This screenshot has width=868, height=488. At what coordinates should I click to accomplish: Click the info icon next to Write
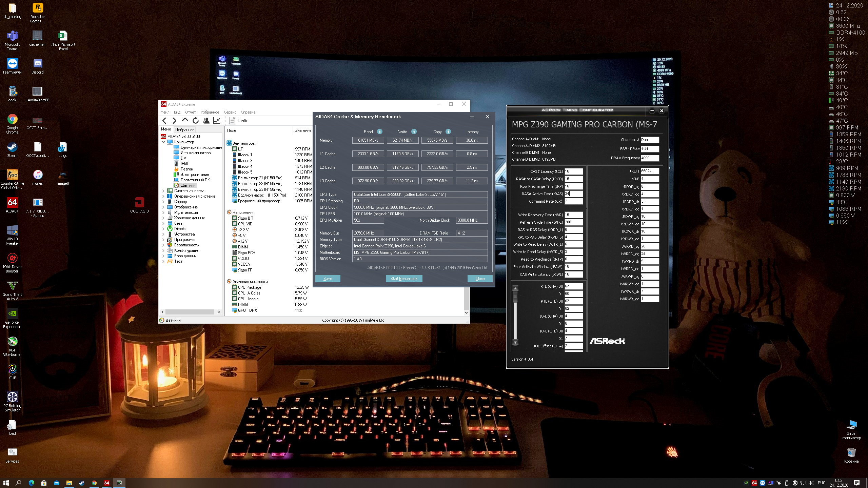[x=414, y=131]
